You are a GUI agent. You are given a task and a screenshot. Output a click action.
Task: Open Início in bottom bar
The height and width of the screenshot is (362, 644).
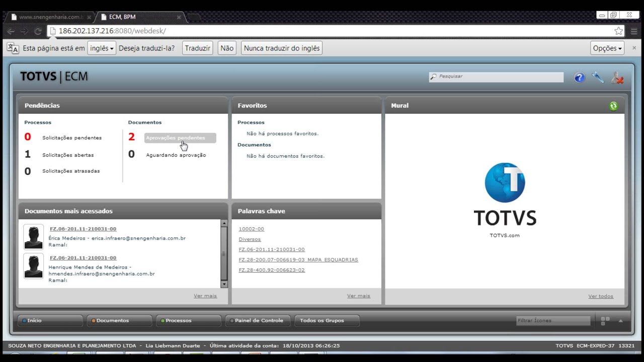point(50,320)
